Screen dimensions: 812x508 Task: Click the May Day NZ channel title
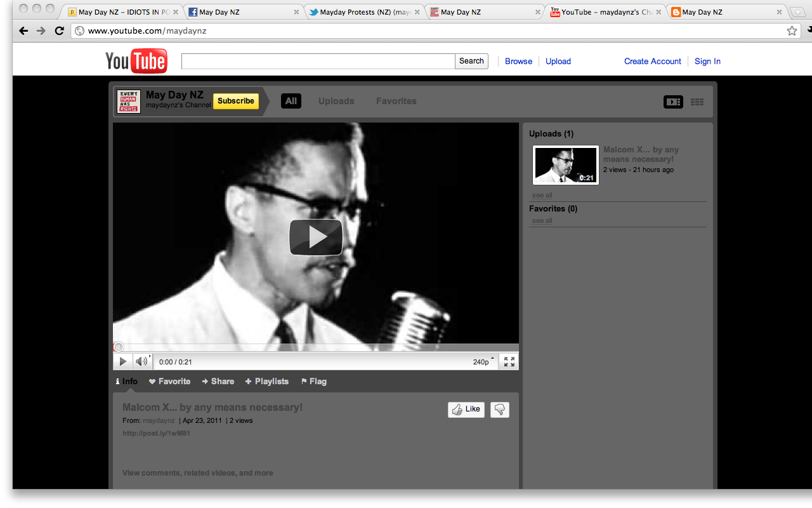click(174, 95)
